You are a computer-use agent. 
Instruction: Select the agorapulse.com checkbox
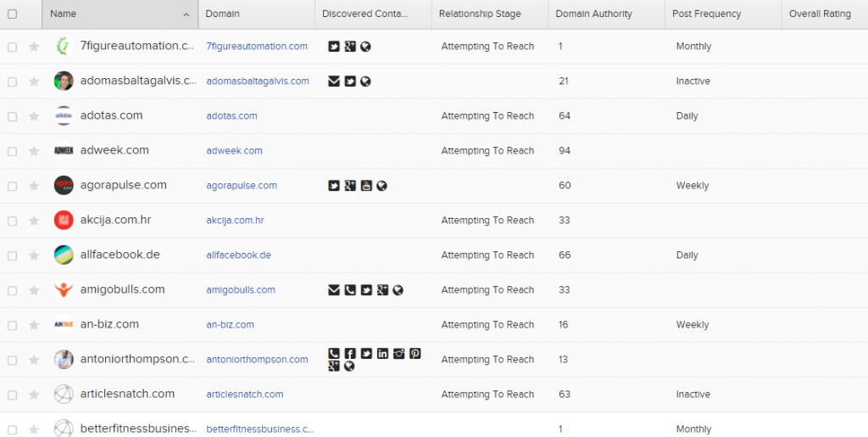(x=12, y=187)
